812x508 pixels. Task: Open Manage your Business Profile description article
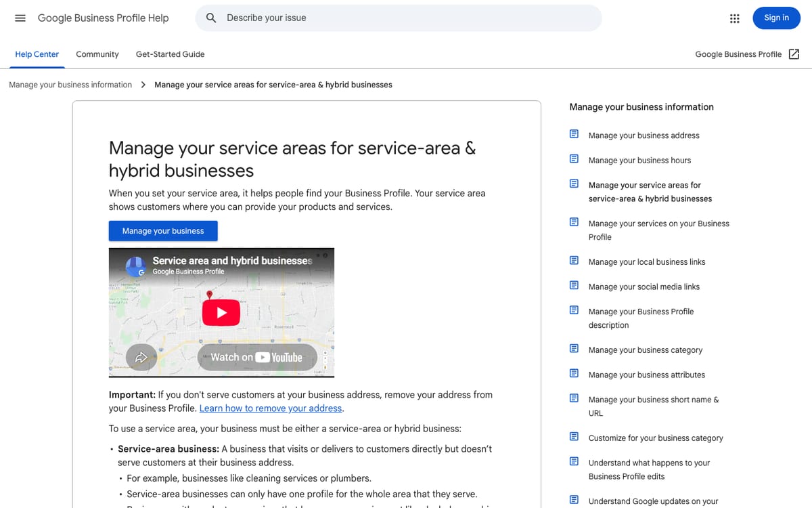click(641, 318)
